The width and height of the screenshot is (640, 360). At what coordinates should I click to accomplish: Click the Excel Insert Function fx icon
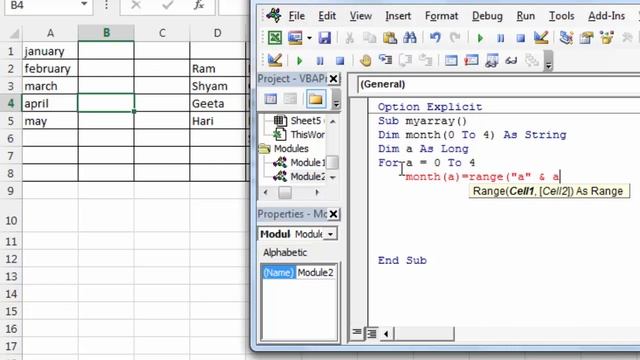pyautogui.click(x=199, y=5)
